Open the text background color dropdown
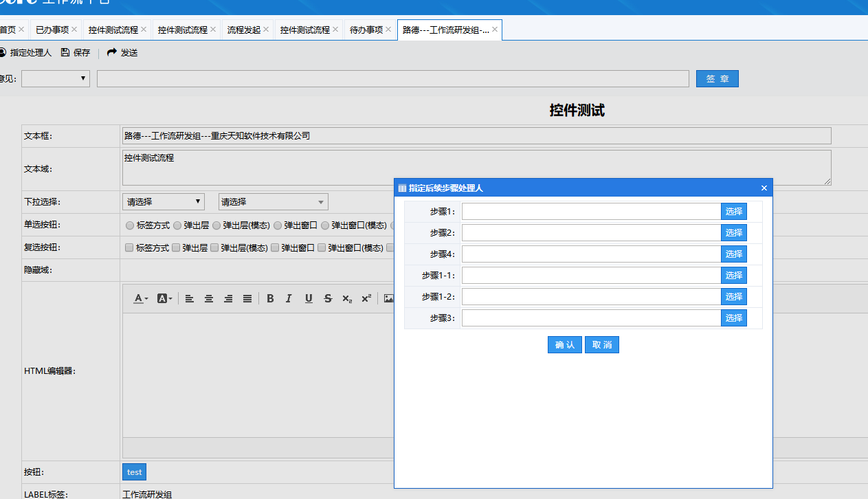Viewport: 868px width, 499px height. click(x=165, y=298)
